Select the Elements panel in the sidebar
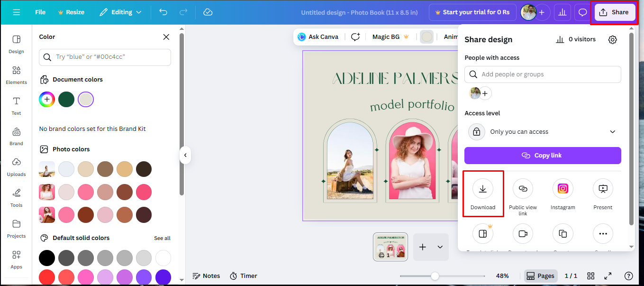Image resolution: width=644 pixels, height=286 pixels. click(16, 75)
